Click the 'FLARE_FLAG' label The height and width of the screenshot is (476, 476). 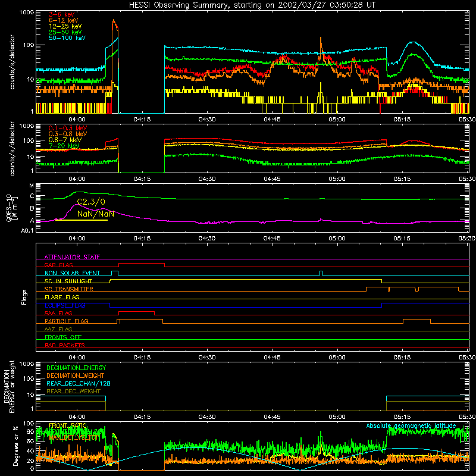[x=62, y=297]
